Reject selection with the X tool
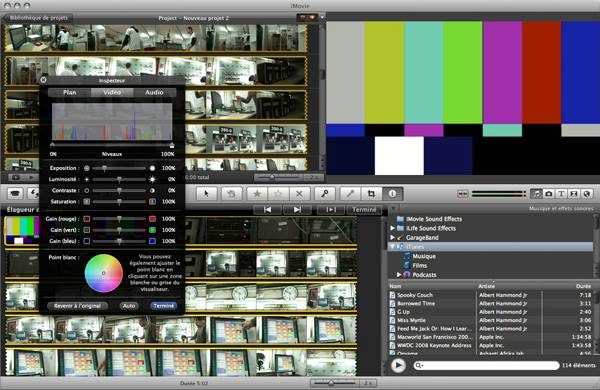 click(x=299, y=194)
